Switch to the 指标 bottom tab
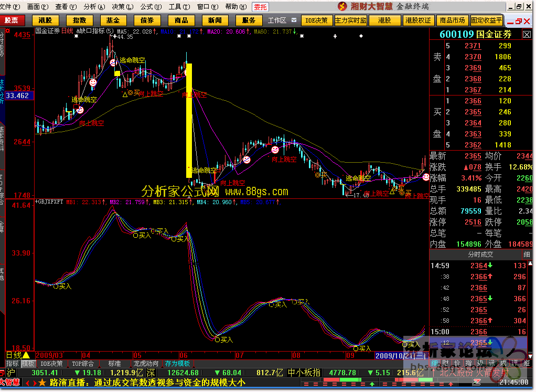This screenshot has height=392, width=536. point(12,364)
